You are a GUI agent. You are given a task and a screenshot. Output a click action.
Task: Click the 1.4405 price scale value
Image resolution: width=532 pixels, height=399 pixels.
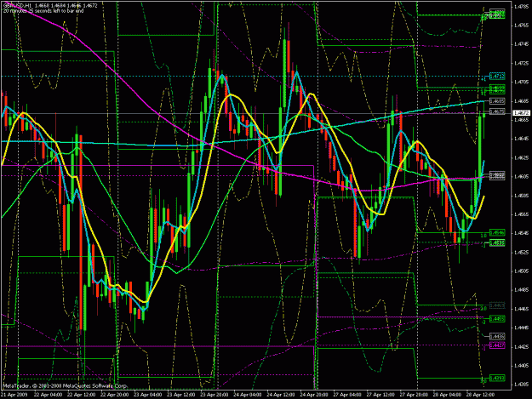521,366
